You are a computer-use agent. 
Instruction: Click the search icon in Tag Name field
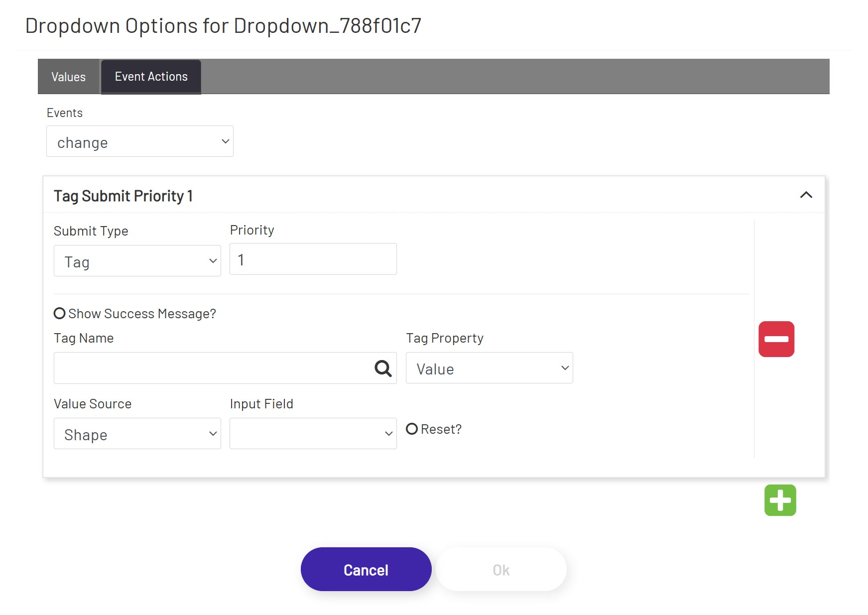point(382,368)
